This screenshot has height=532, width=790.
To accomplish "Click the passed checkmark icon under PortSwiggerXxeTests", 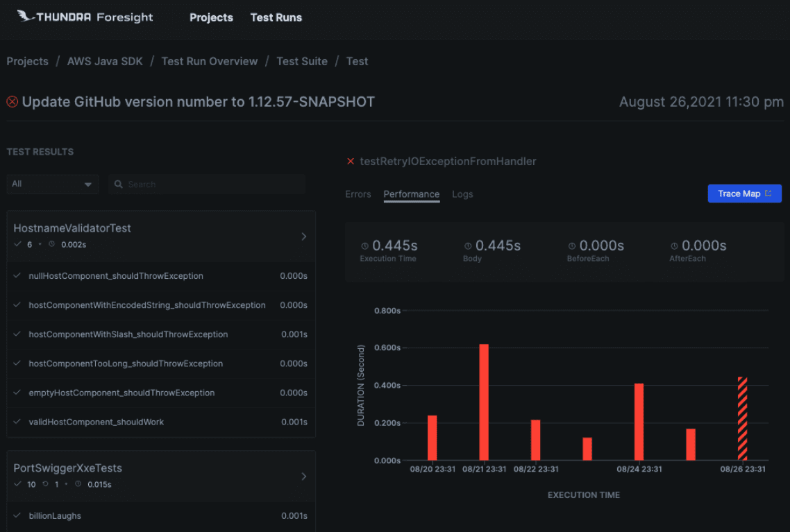I will pyautogui.click(x=17, y=484).
